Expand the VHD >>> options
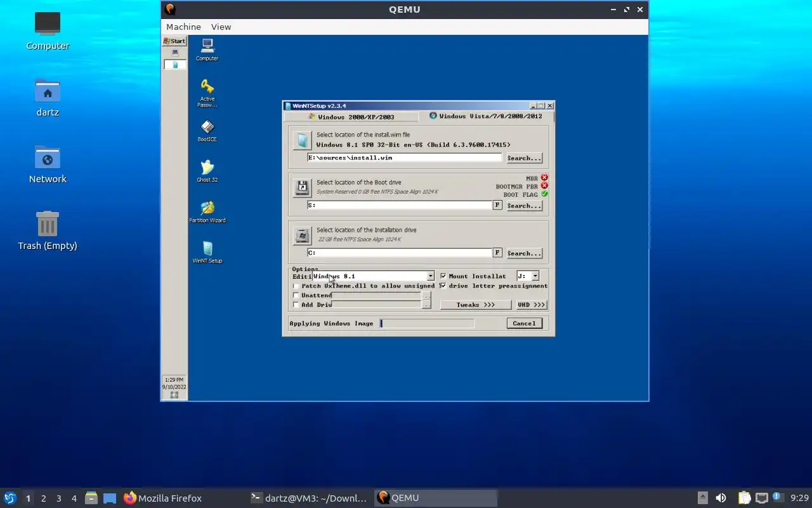 pos(531,305)
